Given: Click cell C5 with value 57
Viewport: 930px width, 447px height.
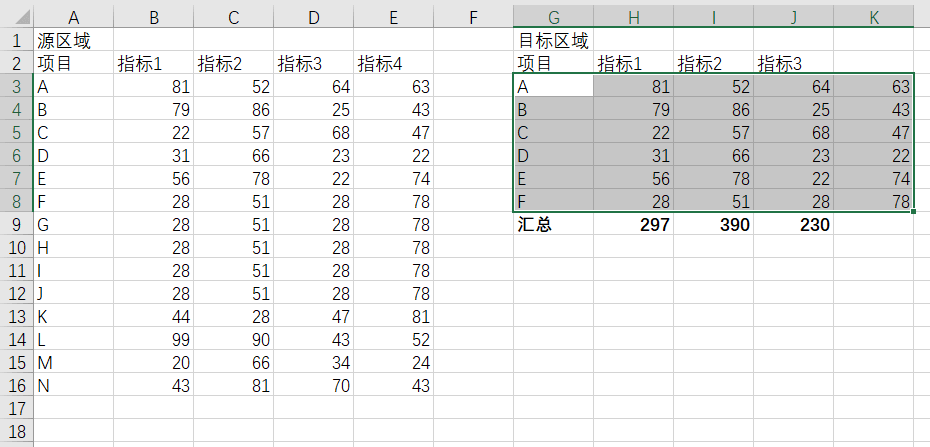Looking at the screenshot, I should click(234, 133).
